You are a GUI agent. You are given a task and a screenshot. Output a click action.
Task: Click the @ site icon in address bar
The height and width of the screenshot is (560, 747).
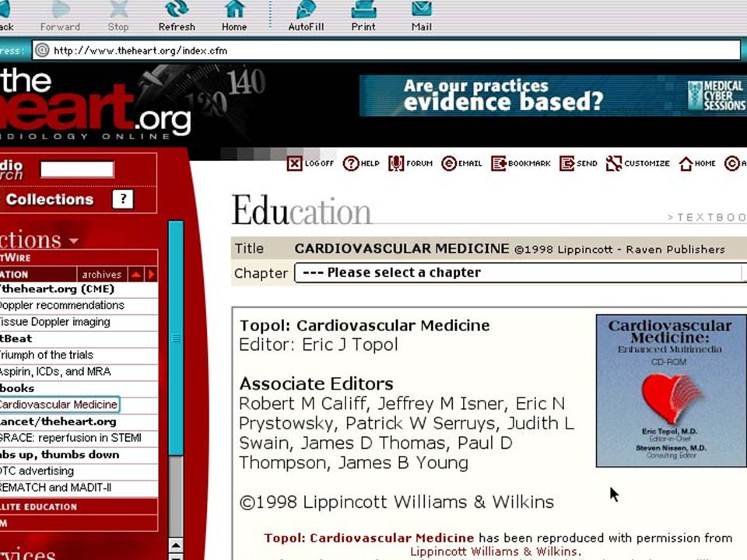point(42,50)
